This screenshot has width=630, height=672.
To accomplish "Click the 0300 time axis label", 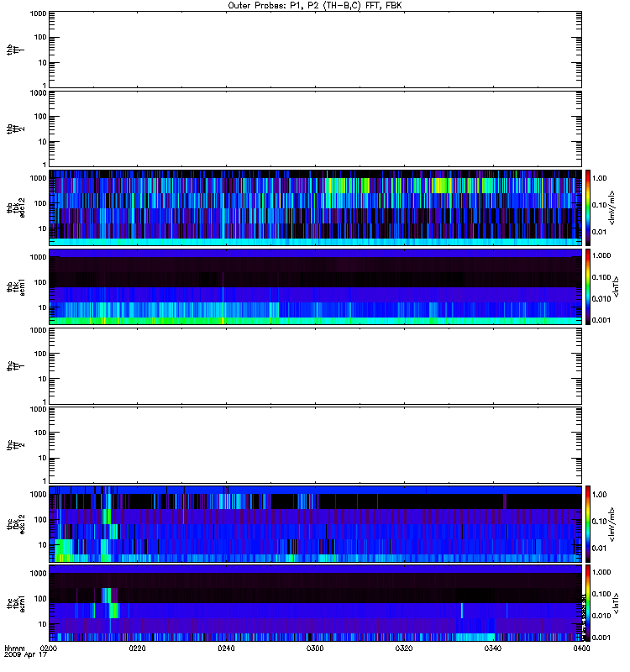I will coord(315,648).
